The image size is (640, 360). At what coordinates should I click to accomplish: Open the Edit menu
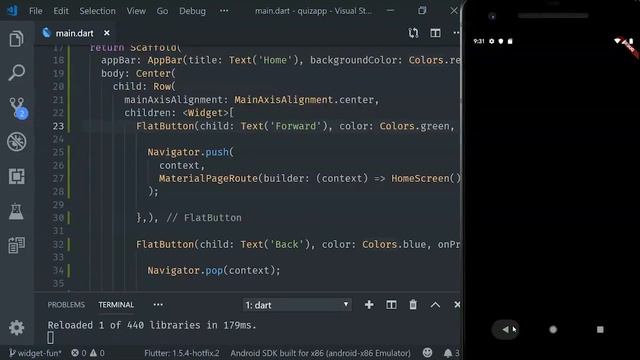(x=61, y=11)
